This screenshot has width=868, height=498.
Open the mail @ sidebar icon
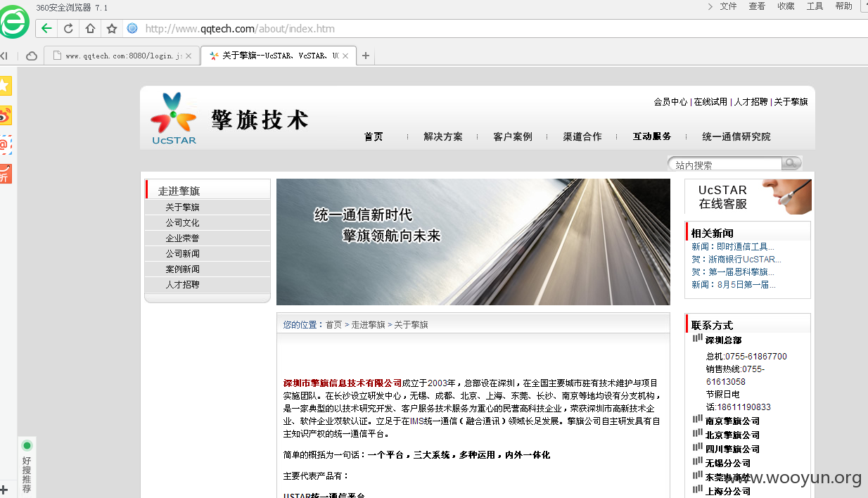(5, 145)
